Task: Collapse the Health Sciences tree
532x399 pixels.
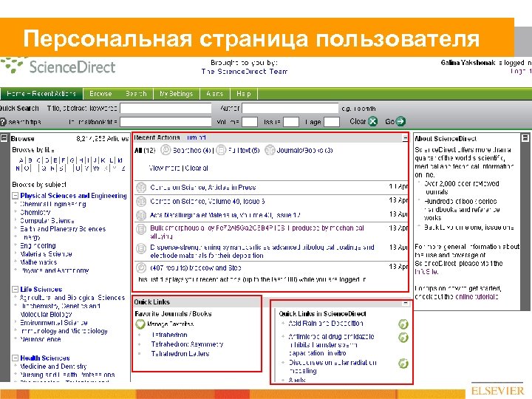Action: pyautogui.click(x=15, y=358)
